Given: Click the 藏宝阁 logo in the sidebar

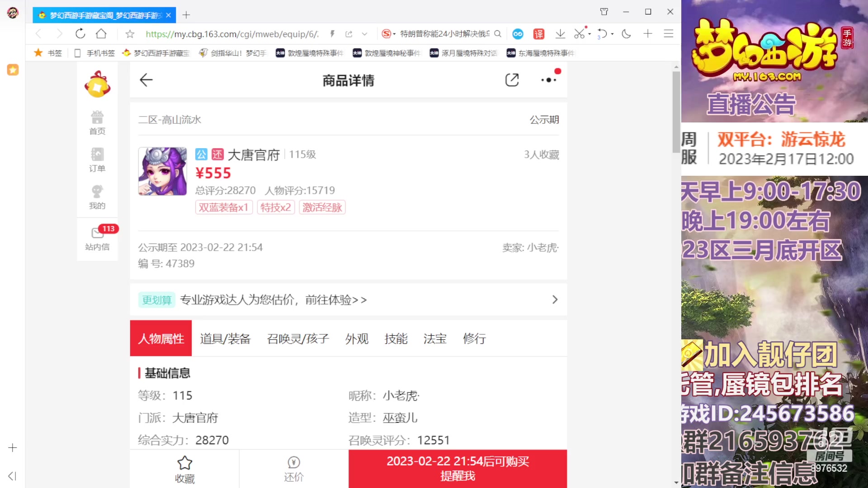Looking at the screenshot, I should [97, 84].
